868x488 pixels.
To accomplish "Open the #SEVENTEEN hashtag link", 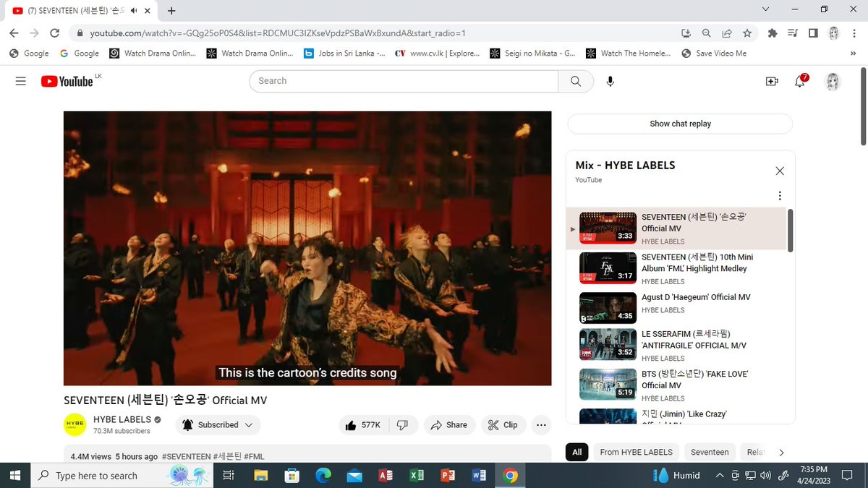I will pos(186,457).
